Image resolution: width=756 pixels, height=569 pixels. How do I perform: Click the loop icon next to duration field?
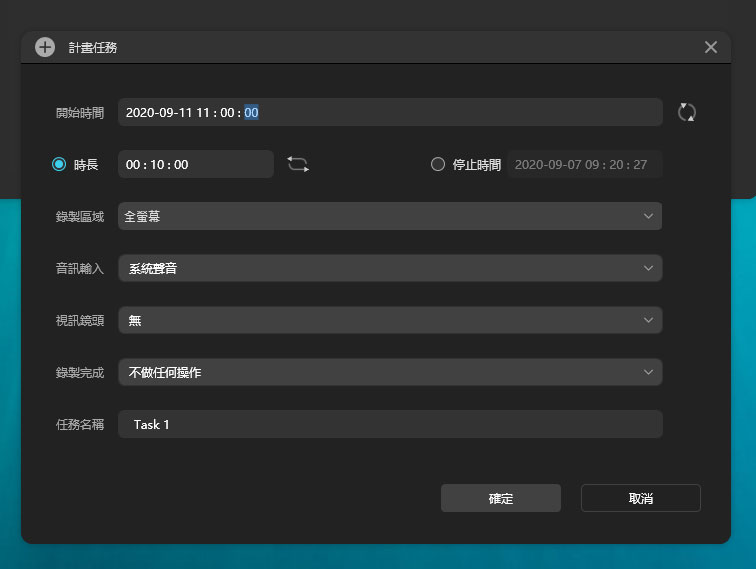click(298, 164)
